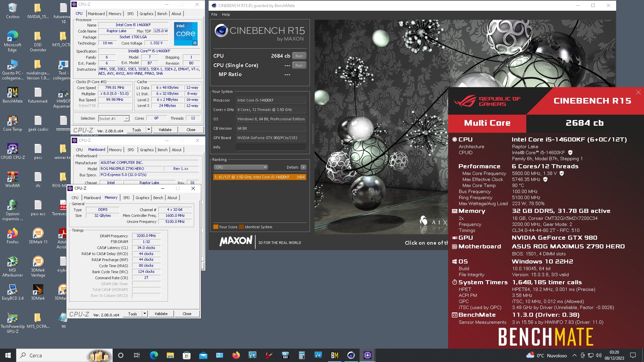Click the DRAM Frequency value 3200.0 MHz

(x=146, y=236)
